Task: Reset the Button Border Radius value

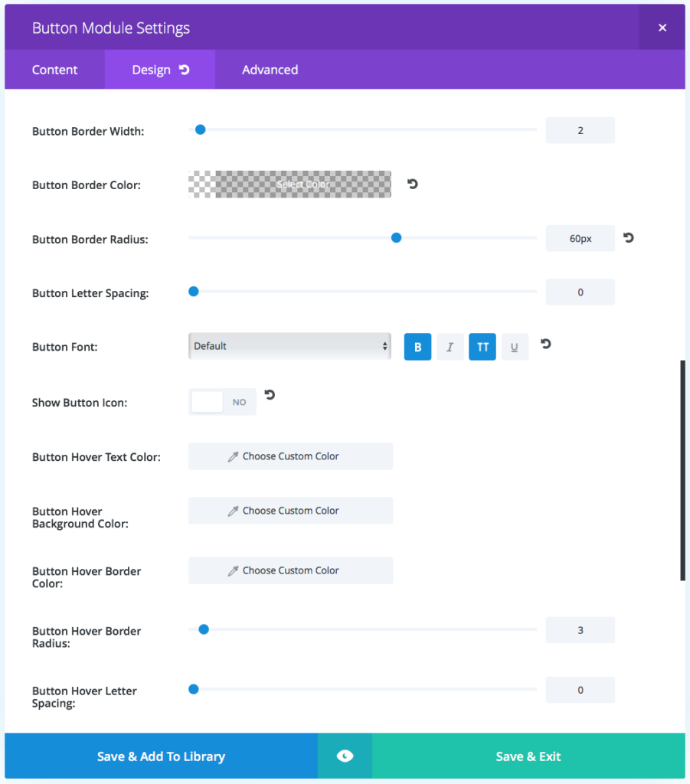Action: click(628, 238)
